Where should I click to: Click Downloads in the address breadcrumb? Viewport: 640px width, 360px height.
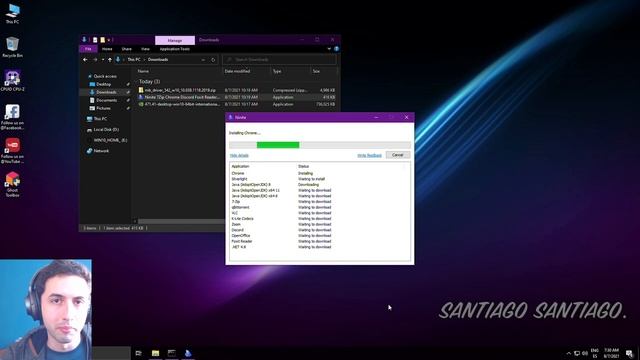158,60
